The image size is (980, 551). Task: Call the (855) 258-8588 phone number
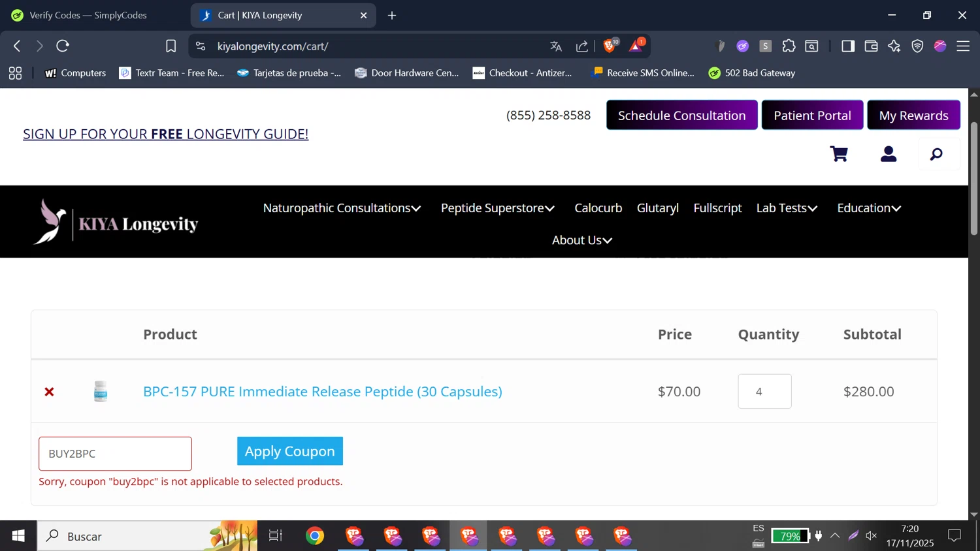click(x=548, y=115)
